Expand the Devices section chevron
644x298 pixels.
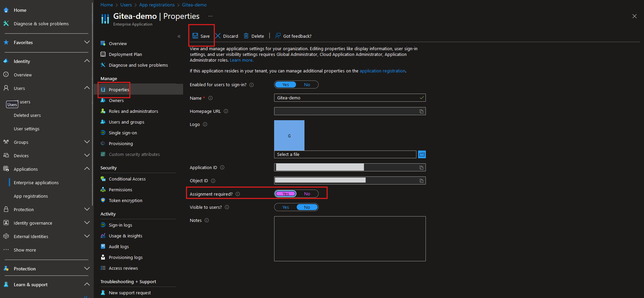(x=87, y=155)
